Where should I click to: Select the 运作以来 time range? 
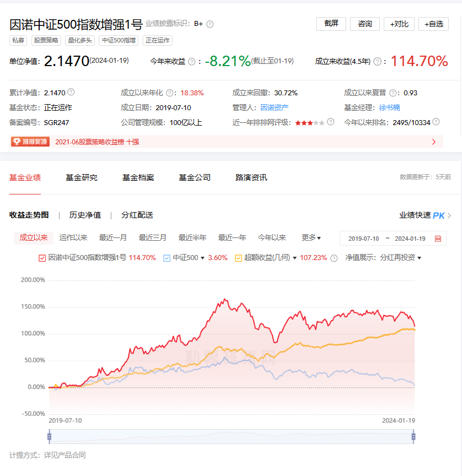(73, 237)
